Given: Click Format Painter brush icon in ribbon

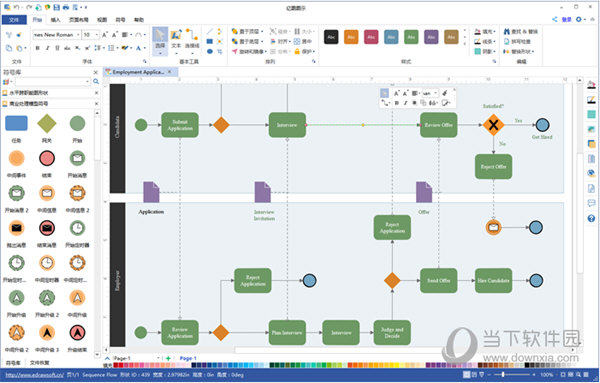Looking at the screenshot, I should pos(18,35).
